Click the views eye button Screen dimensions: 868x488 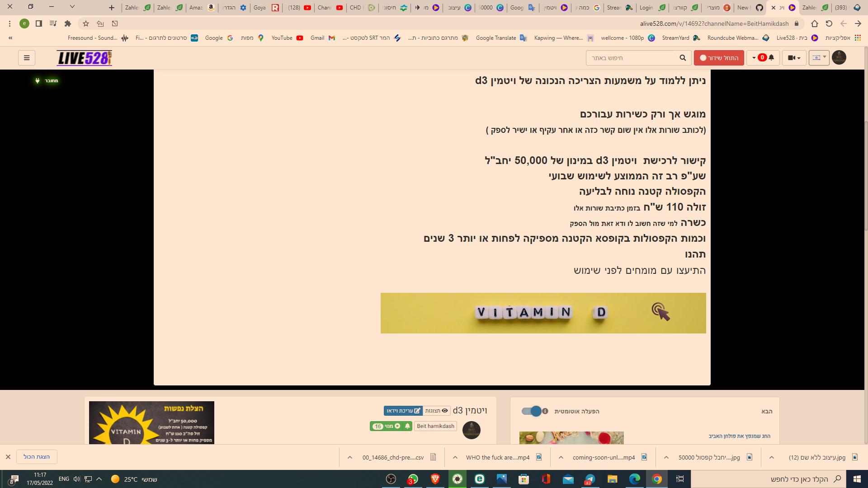coord(437,411)
